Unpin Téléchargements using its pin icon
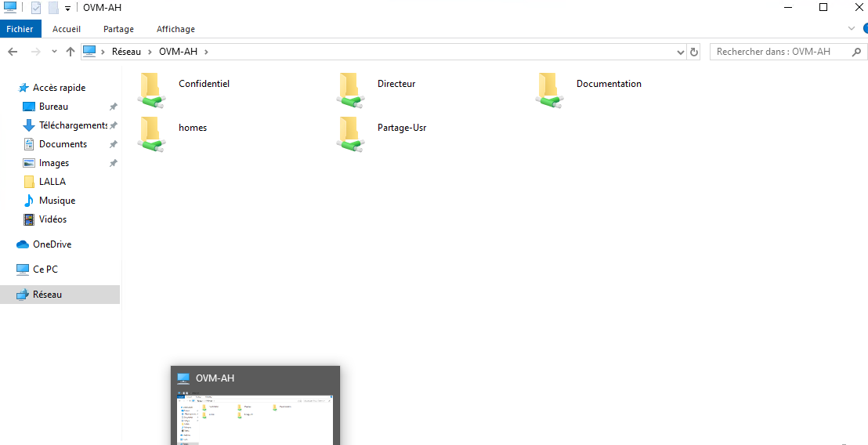Screen dimensions: 868x445 (x=113, y=125)
